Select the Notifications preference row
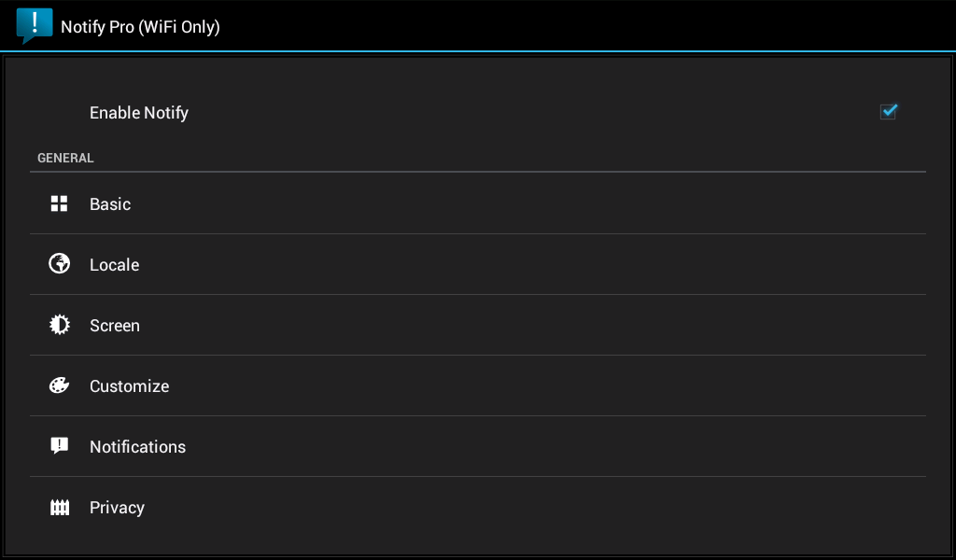The image size is (956, 560). (478, 447)
